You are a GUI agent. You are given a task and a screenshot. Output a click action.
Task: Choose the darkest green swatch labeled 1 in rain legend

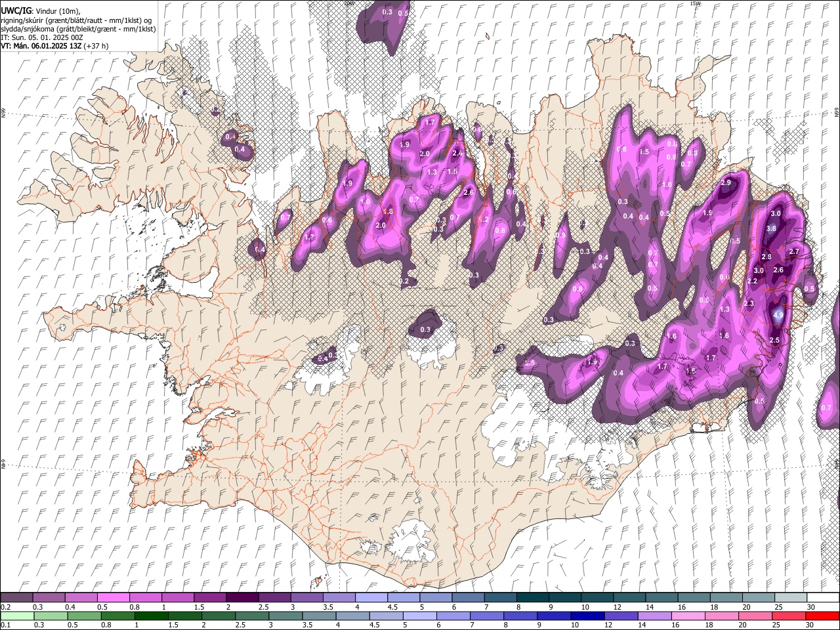(151, 616)
